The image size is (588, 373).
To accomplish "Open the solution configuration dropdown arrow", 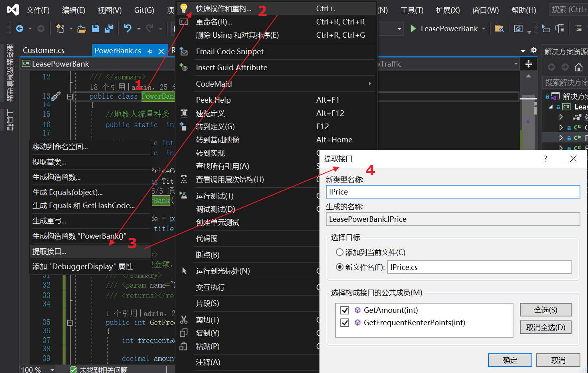I will point(399,28).
